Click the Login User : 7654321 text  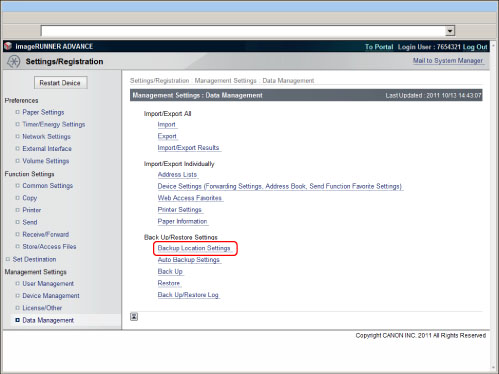(x=429, y=47)
